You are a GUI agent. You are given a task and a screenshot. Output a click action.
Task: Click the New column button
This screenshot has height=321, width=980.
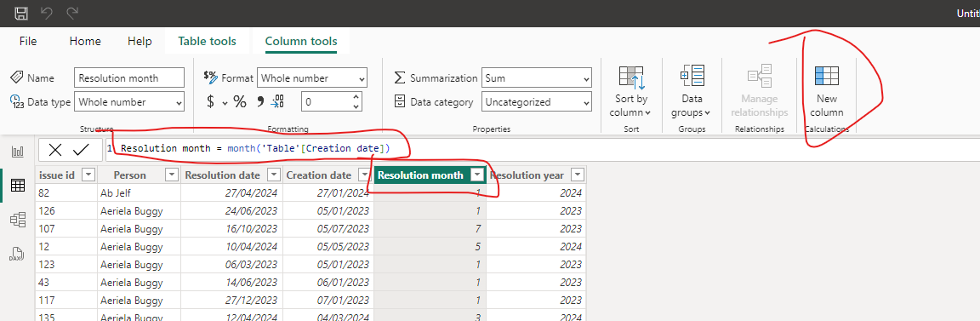[826, 91]
